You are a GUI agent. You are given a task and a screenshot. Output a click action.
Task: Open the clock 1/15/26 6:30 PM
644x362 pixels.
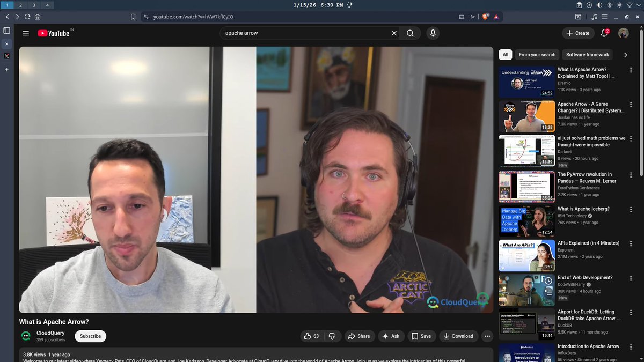click(x=319, y=5)
